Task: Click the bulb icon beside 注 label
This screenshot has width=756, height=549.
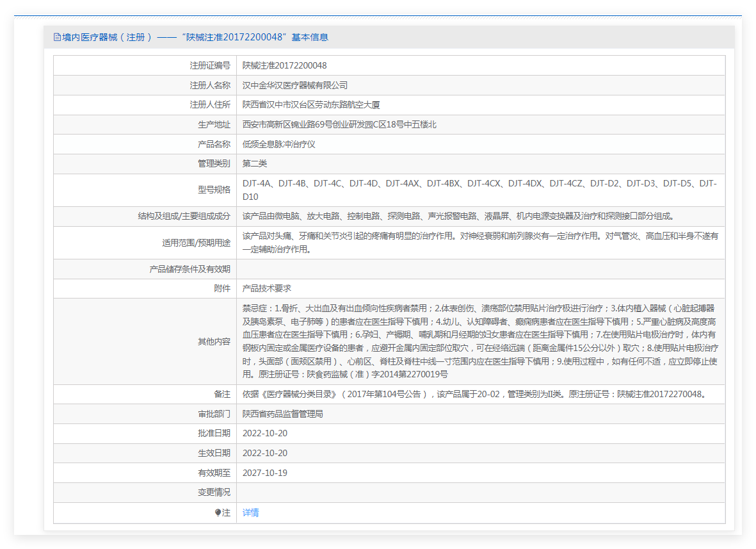Action: pos(218,513)
